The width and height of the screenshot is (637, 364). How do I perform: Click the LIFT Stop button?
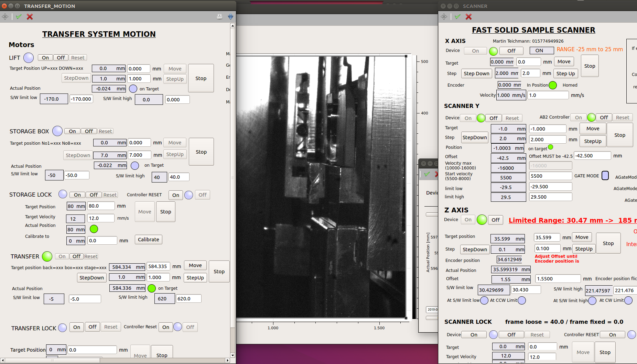tap(201, 78)
